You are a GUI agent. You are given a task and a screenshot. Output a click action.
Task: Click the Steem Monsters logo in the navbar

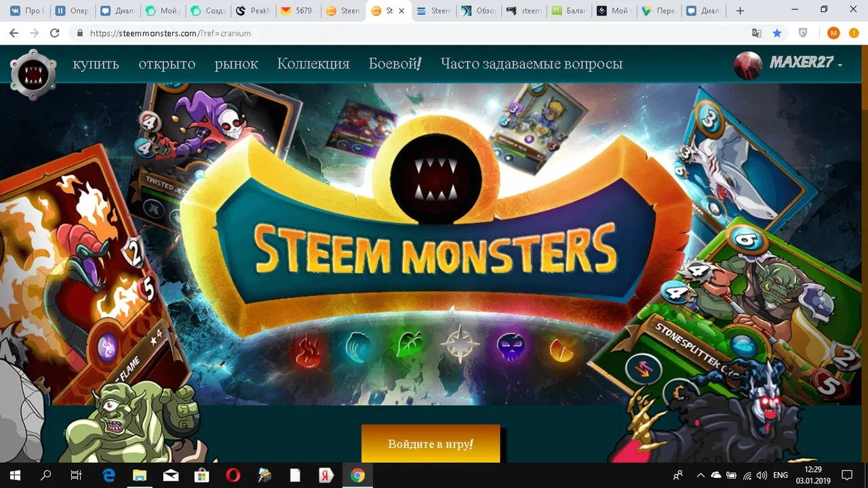point(33,74)
